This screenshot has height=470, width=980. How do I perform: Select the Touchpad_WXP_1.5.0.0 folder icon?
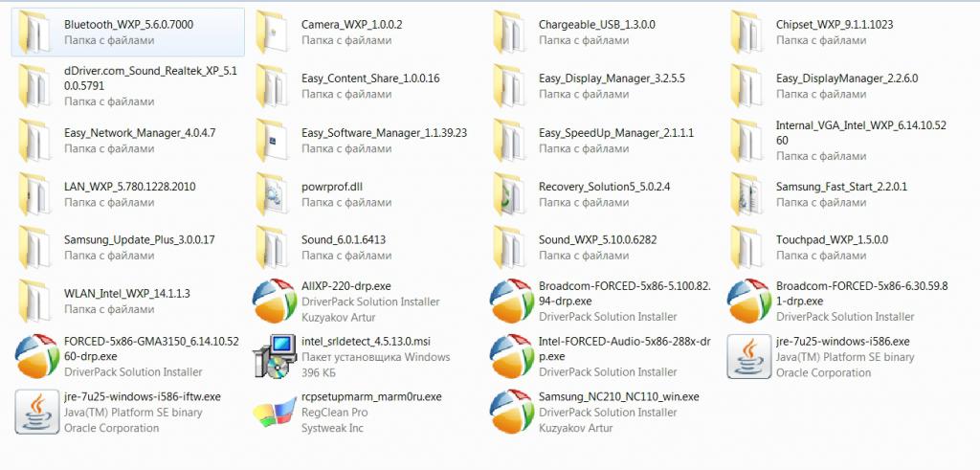(746, 247)
